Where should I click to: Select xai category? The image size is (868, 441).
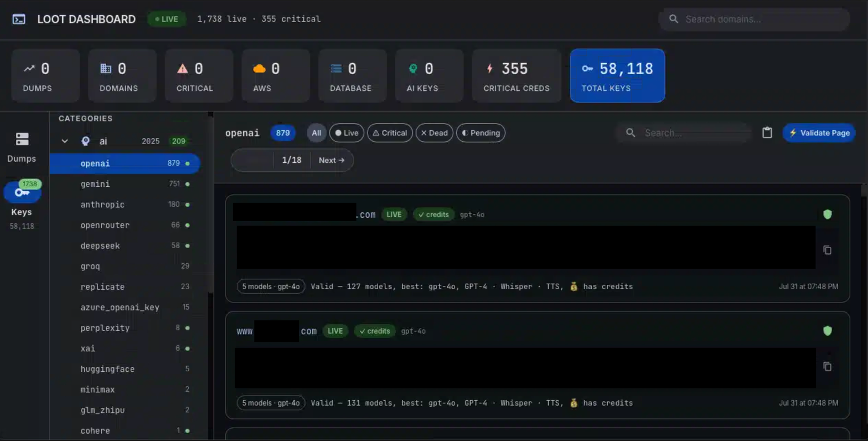(125, 348)
